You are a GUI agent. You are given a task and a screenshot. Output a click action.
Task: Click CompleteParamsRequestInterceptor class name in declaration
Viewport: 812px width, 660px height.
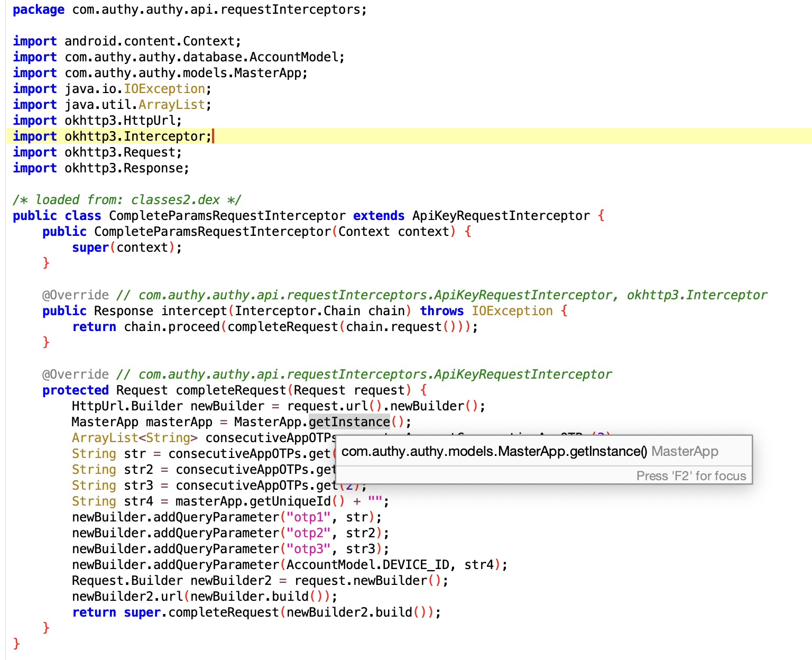(x=227, y=216)
